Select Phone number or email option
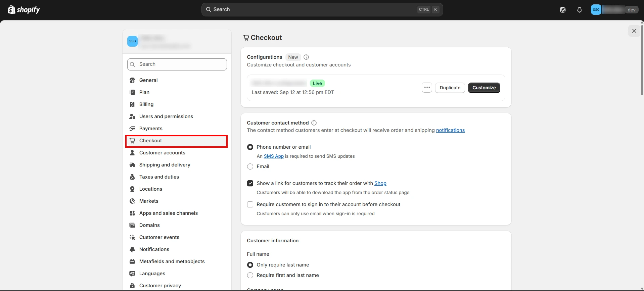This screenshot has width=644, height=291. [x=250, y=147]
